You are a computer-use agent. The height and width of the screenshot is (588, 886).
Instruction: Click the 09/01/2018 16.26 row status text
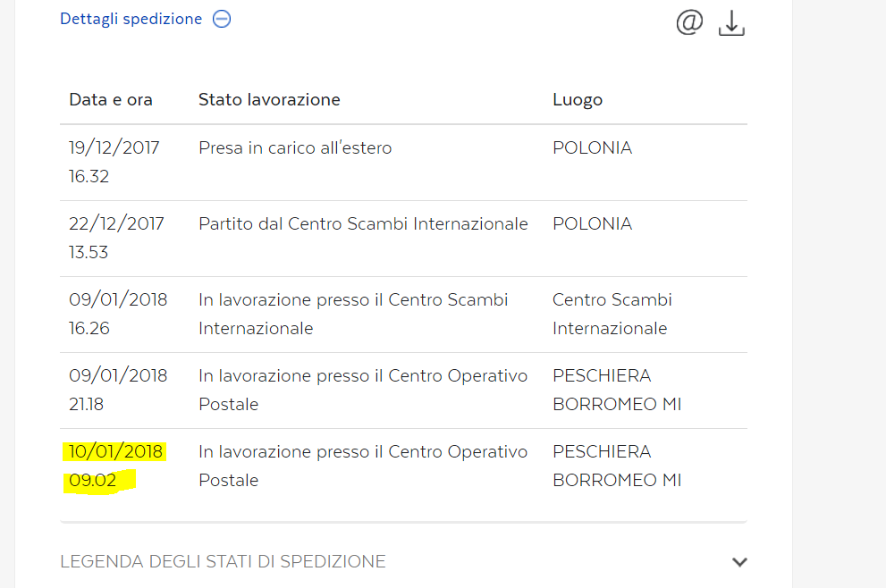353,314
